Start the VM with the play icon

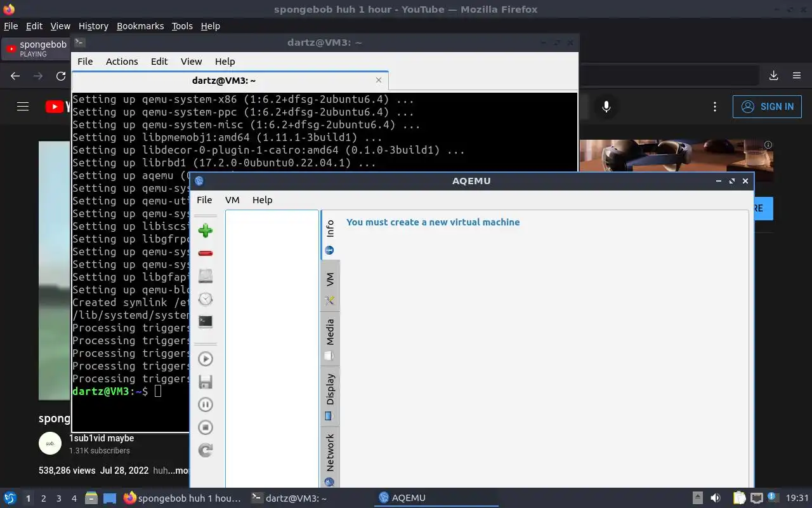(205, 359)
